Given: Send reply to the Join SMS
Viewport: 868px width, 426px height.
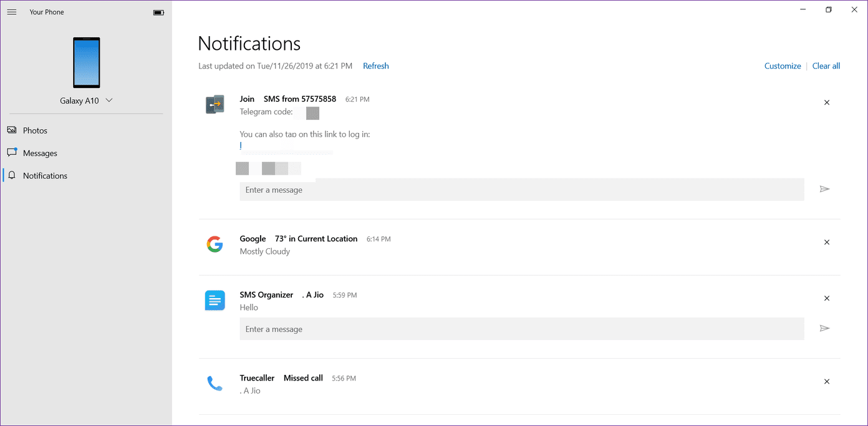Looking at the screenshot, I should pos(824,189).
